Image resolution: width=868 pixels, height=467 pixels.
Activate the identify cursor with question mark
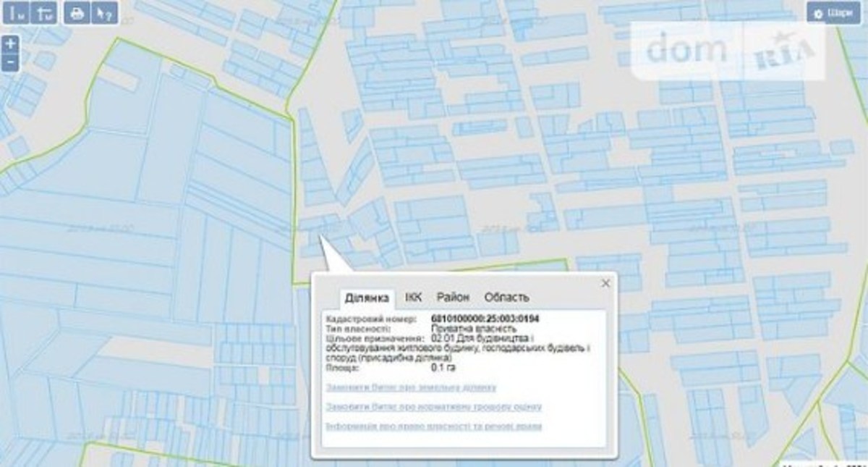pos(105,13)
